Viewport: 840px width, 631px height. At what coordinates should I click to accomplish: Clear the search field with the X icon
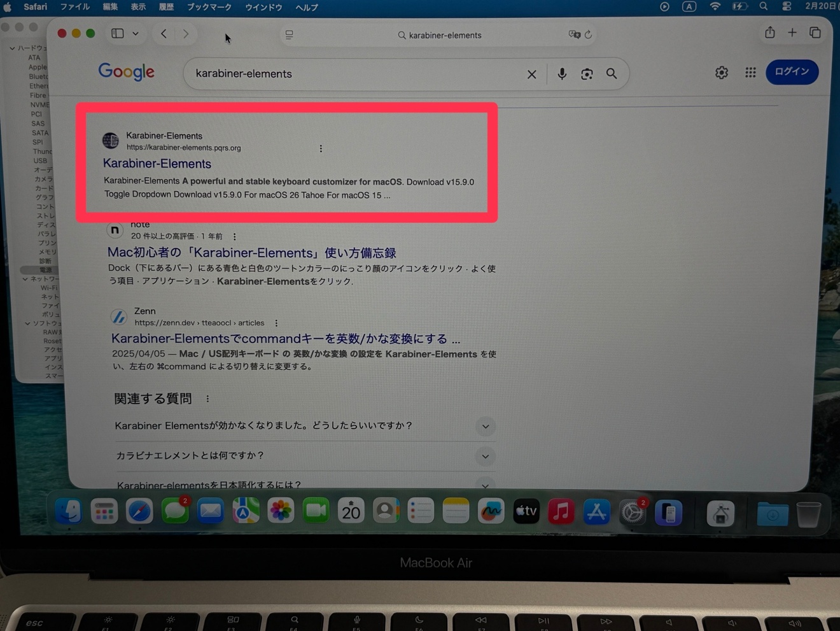coord(531,74)
